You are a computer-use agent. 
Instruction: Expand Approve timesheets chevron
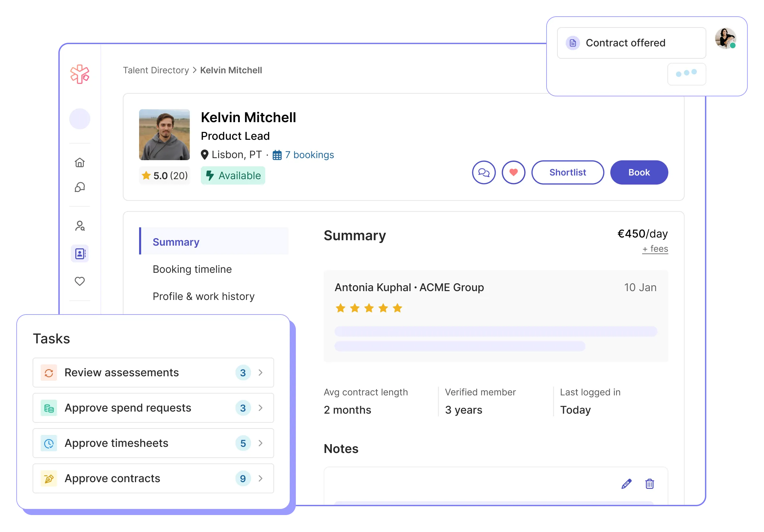[x=261, y=443]
